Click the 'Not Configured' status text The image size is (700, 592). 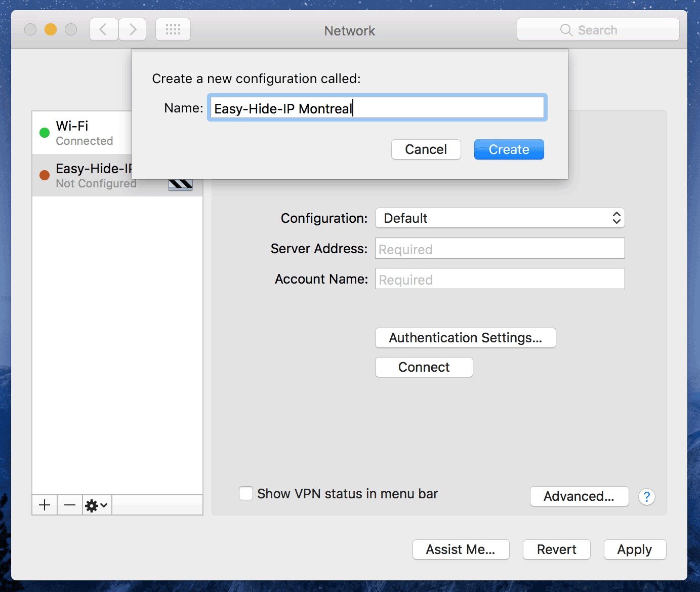(96, 184)
